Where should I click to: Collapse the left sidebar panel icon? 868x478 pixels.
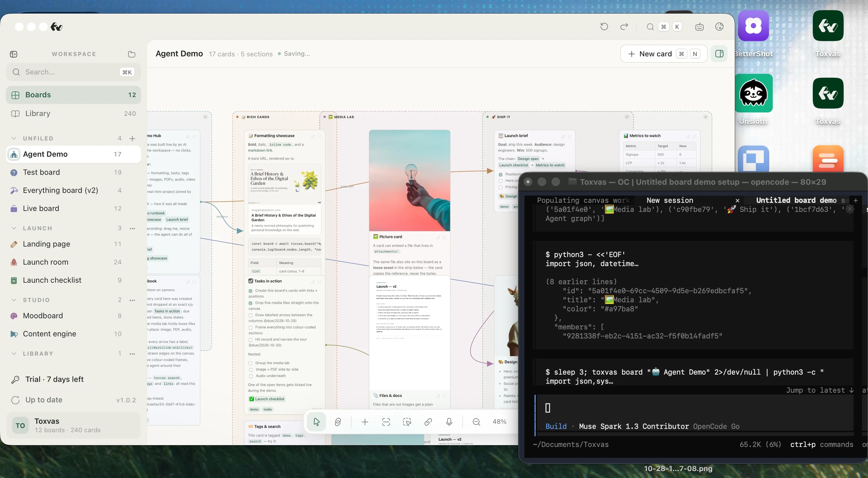click(x=14, y=54)
